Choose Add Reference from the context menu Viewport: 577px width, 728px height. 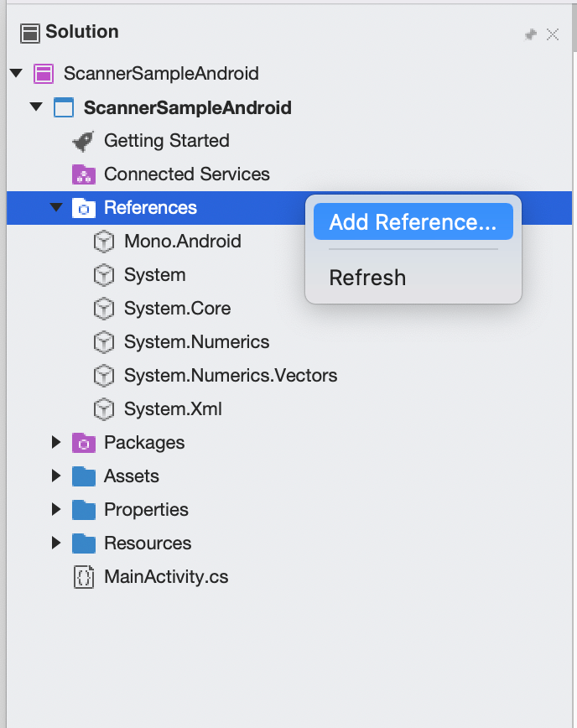[412, 221]
